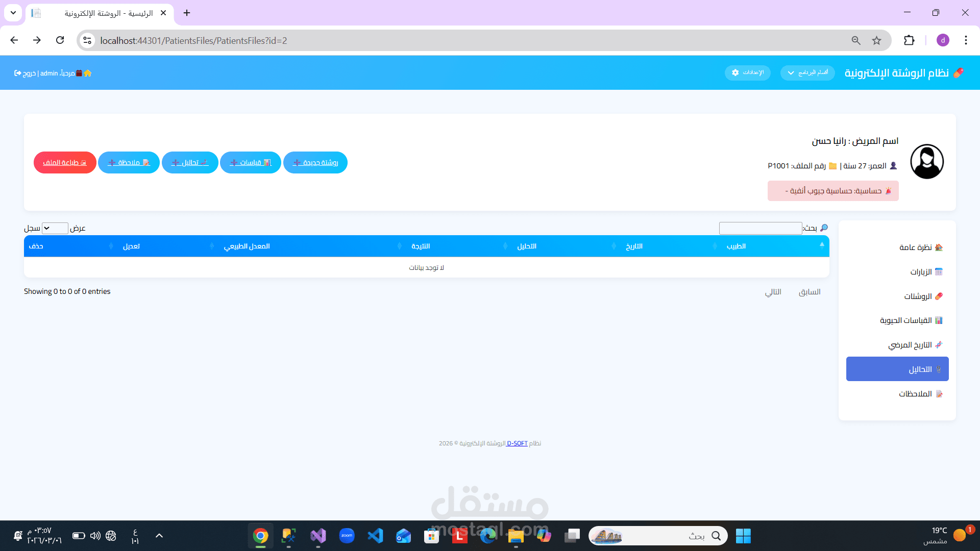This screenshot has width=980, height=551.
Task: Click the browser bookmark star icon
Action: [876, 40]
